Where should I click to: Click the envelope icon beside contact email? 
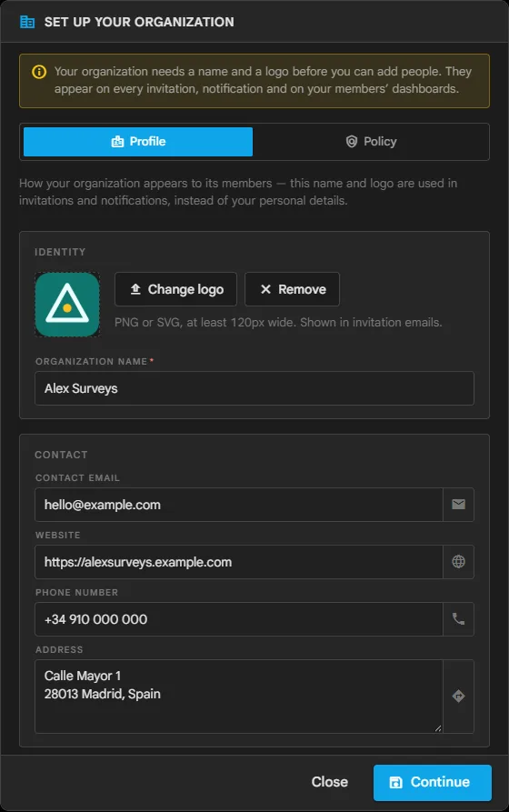click(x=458, y=505)
